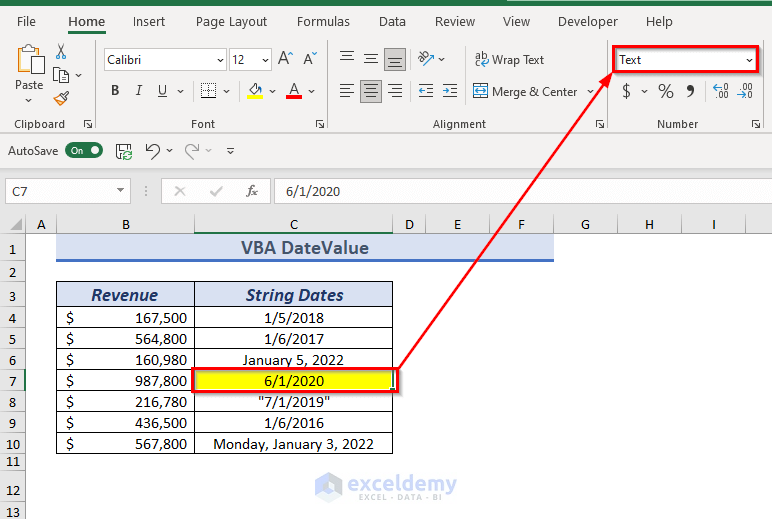Open the font size 12 dropdown
Image resolution: width=772 pixels, height=519 pixels.
[x=265, y=60]
